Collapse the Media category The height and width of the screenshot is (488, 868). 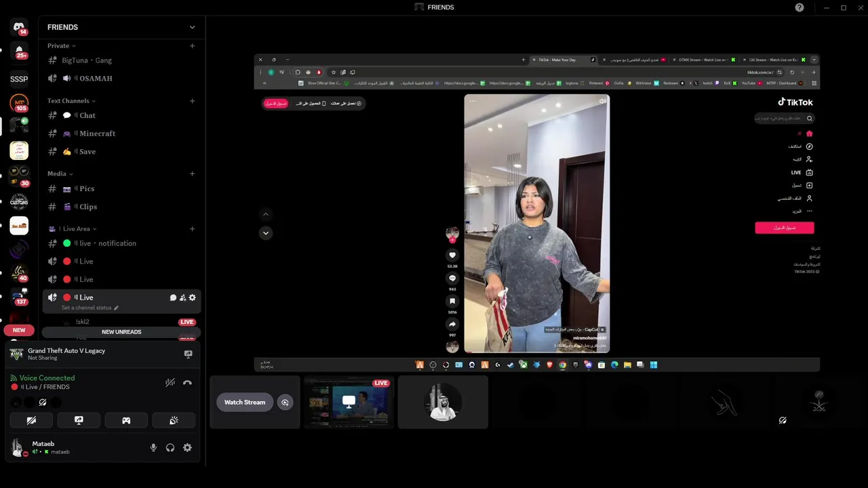click(x=60, y=174)
